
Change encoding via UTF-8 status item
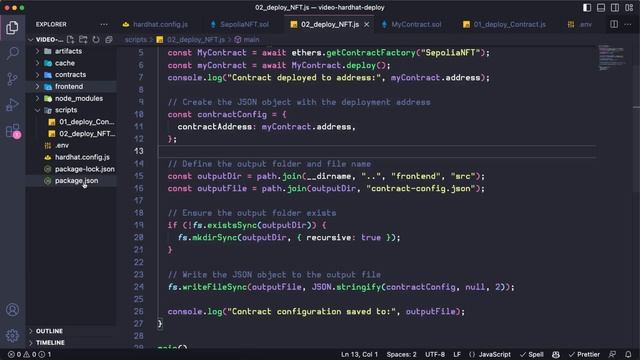click(x=435, y=354)
